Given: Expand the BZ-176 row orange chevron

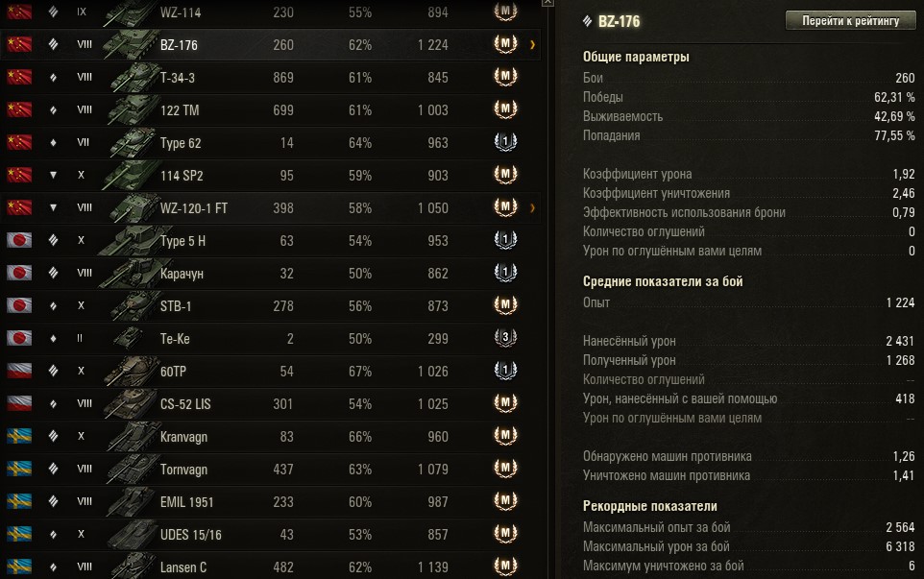Looking at the screenshot, I should coord(532,45).
